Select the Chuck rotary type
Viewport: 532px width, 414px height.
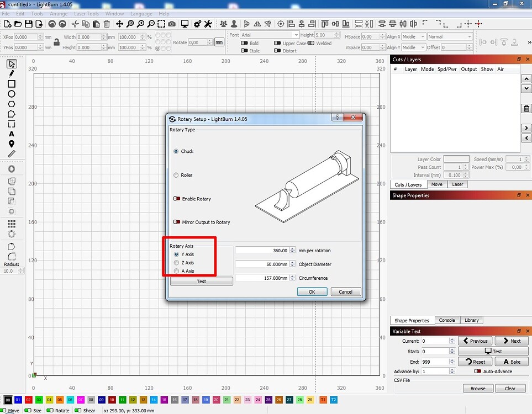pos(176,151)
